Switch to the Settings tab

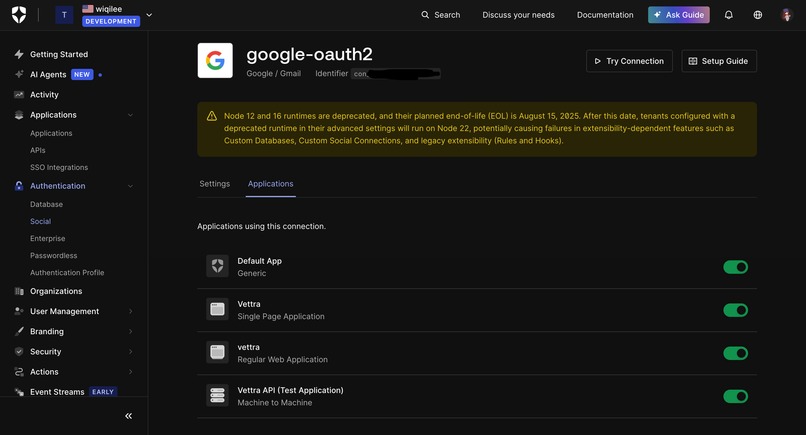pos(214,184)
